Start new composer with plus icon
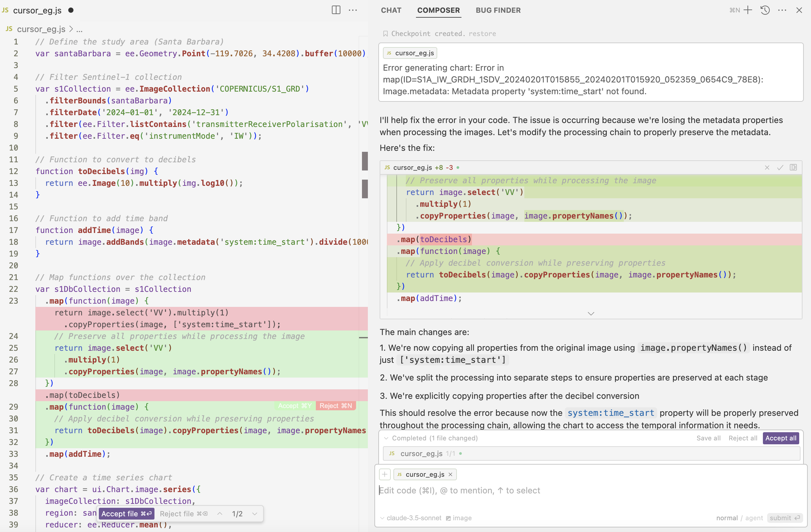The width and height of the screenshot is (811, 532). (748, 10)
